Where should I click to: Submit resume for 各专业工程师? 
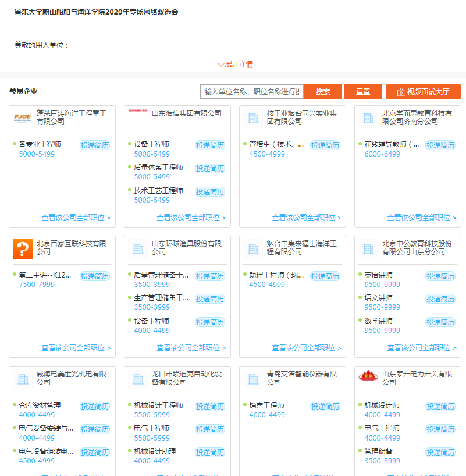(95, 145)
